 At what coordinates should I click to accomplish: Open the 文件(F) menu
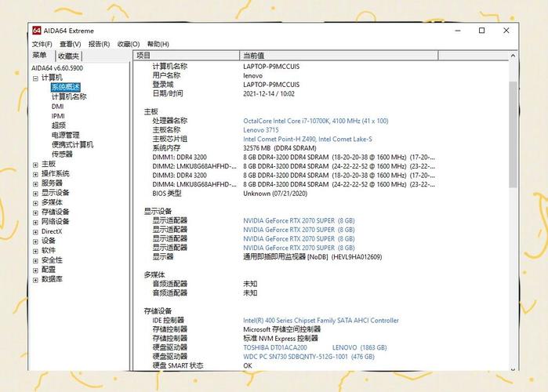42,44
